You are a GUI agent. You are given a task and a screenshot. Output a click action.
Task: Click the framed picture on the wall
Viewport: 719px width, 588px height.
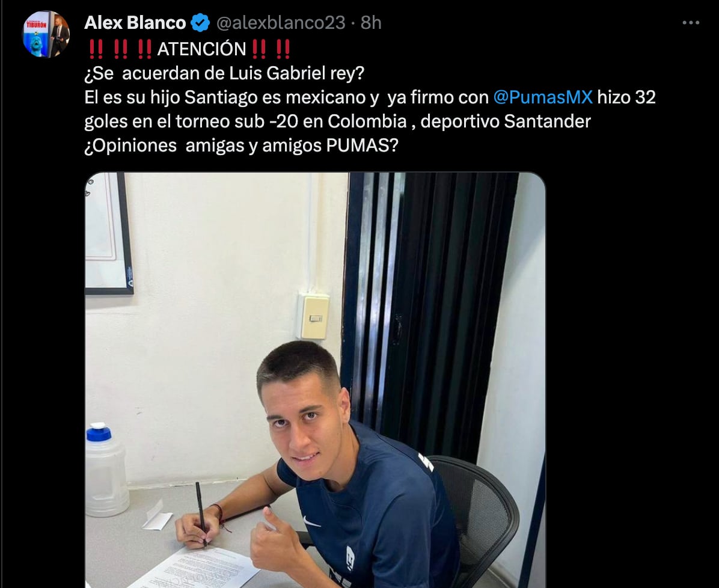(x=108, y=233)
